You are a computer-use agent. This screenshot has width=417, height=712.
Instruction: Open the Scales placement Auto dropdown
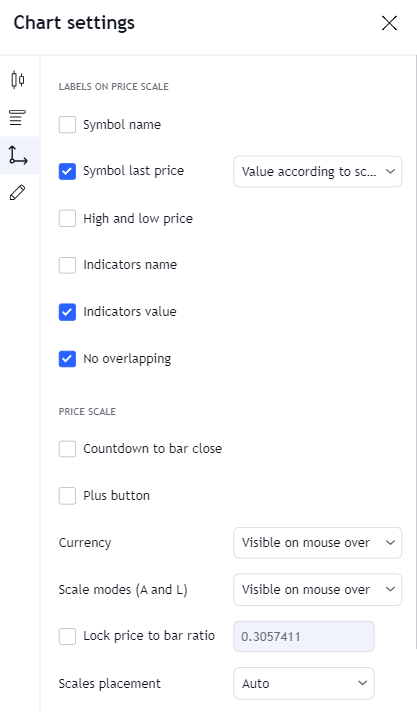pyautogui.click(x=304, y=683)
